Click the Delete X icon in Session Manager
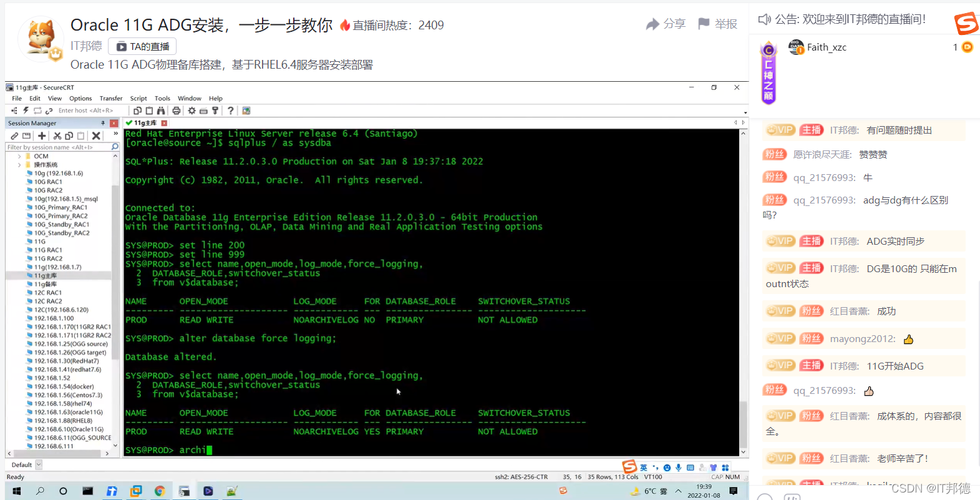Viewport: 980px width, 500px height. (x=96, y=135)
